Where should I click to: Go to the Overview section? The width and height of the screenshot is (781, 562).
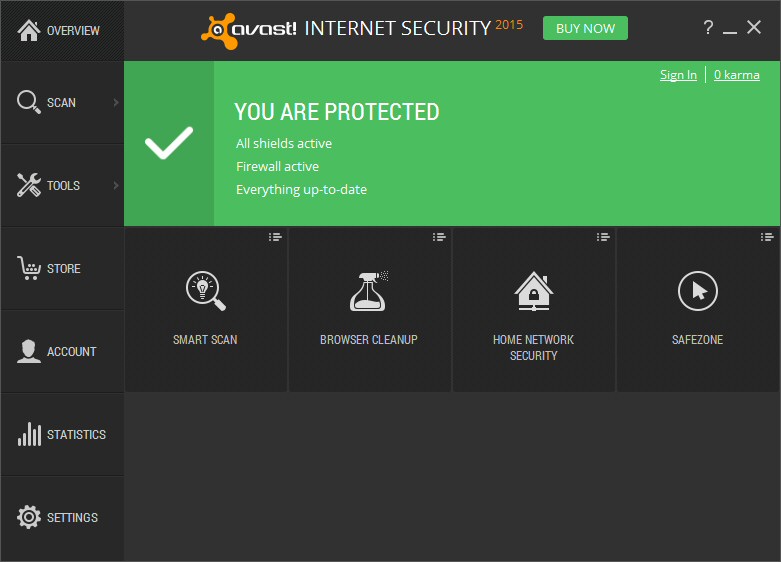pyautogui.click(x=61, y=31)
